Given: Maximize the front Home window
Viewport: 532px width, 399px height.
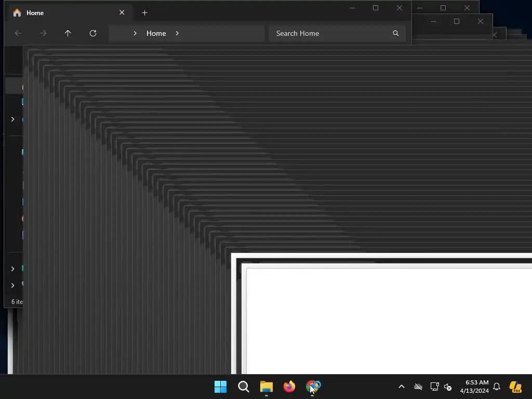Looking at the screenshot, I should point(376,8).
